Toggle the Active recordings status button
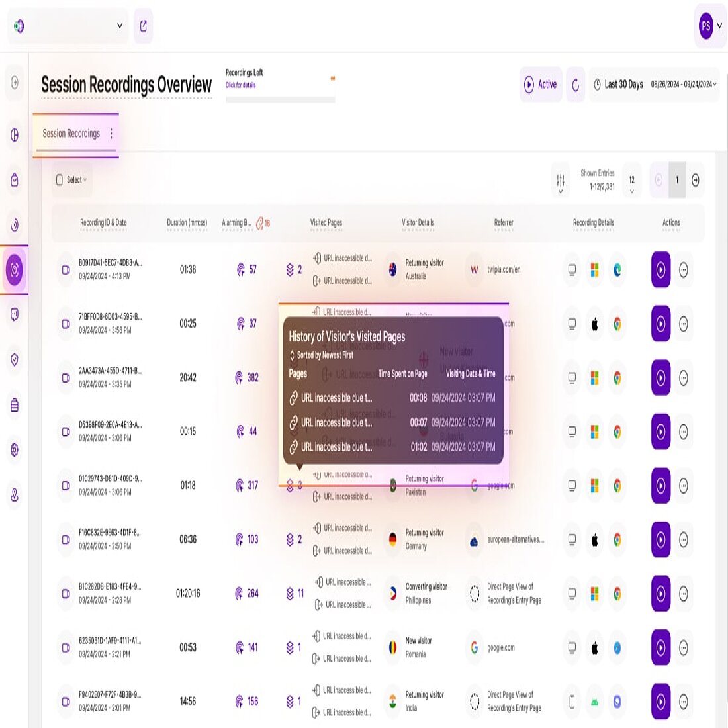The image size is (728, 728). [x=540, y=85]
